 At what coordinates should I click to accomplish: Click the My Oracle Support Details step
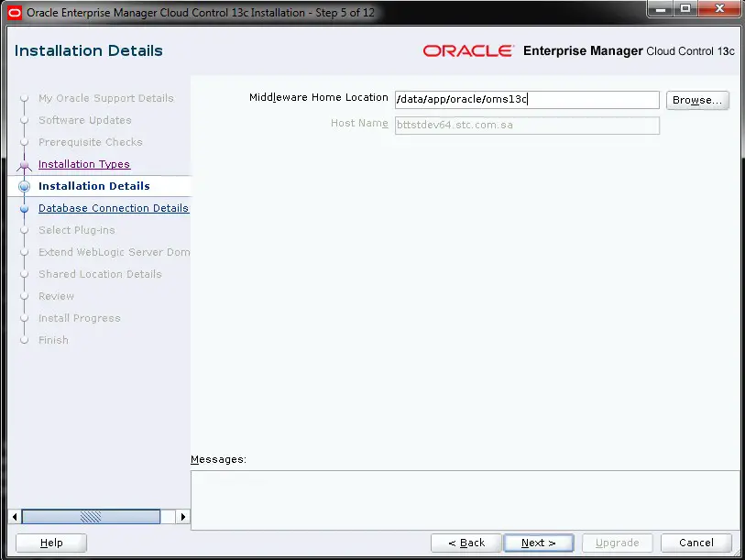(x=106, y=98)
